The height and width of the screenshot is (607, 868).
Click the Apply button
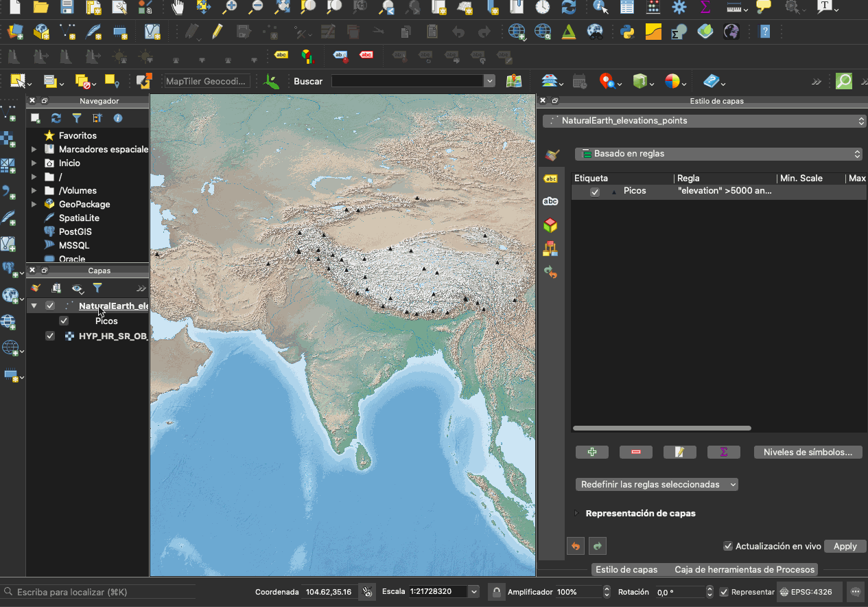pos(845,547)
